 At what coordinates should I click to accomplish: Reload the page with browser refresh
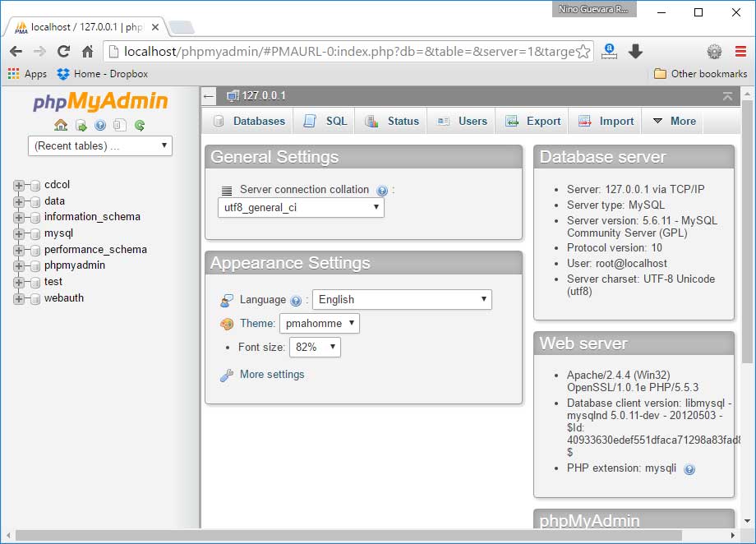tap(63, 51)
